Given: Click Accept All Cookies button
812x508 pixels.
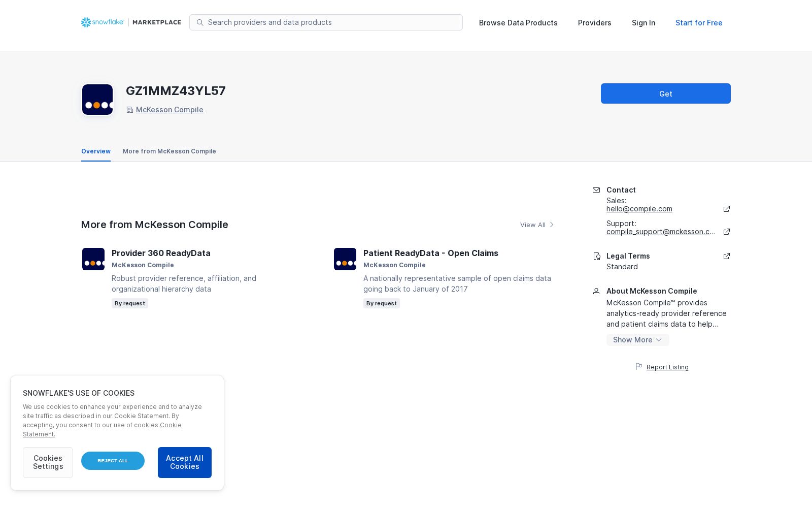Looking at the screenshot, I should (185, 462).
